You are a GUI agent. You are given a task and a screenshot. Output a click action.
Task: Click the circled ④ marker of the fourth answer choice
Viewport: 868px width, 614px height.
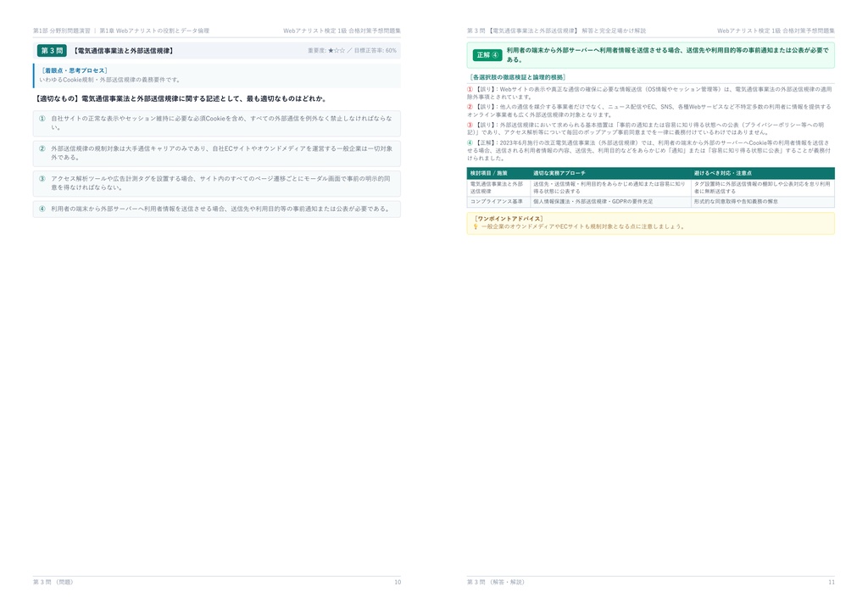(x=42, y=209)
